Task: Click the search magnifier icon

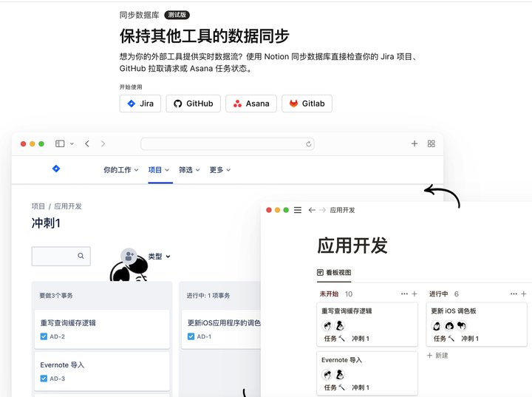Action: [x=81, y=256]
